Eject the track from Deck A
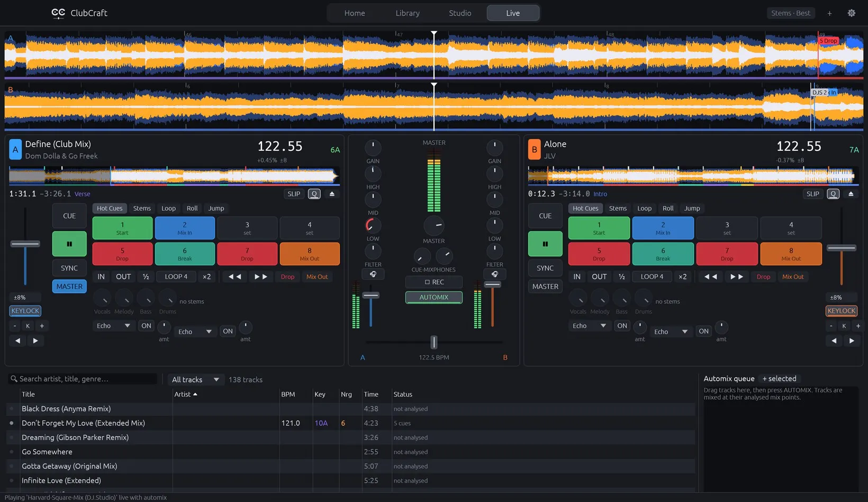The image size is (868, 502). tap(332, 194)
